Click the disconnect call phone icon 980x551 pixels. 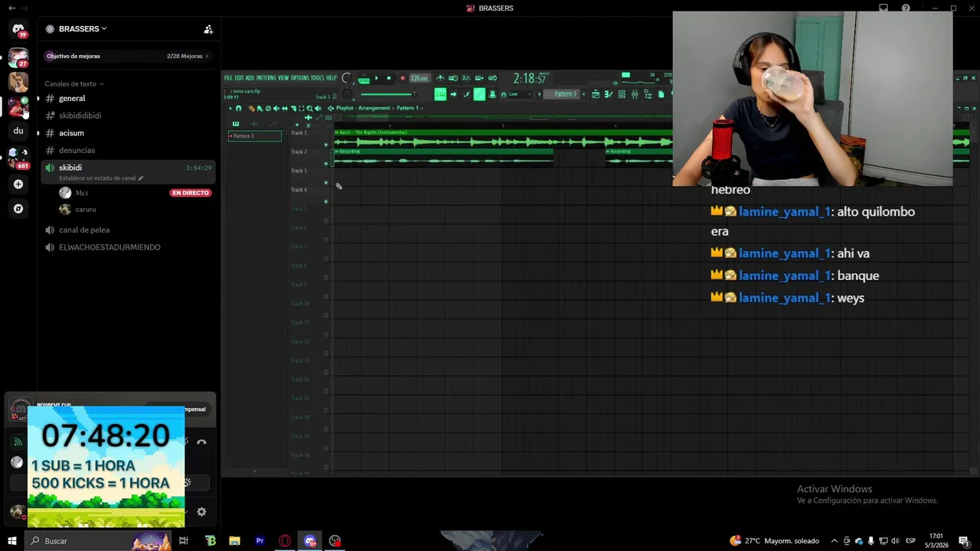tap(201, 442)
